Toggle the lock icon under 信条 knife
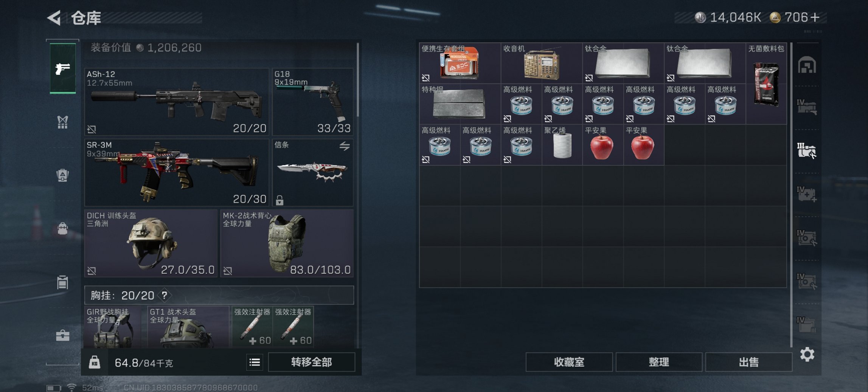Screen dimensions: 868x392 [279, 200]
